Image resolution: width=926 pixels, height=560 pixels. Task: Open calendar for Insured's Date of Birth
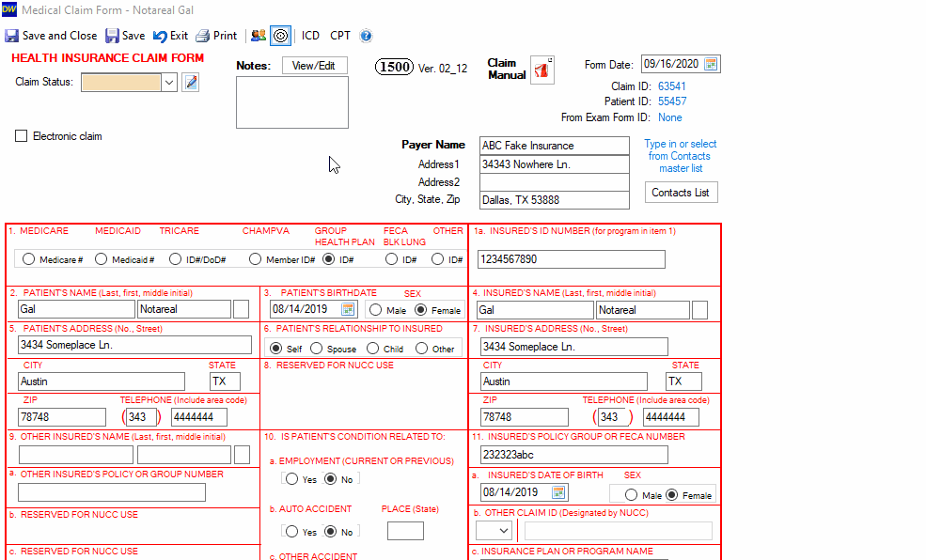[558, 492]
